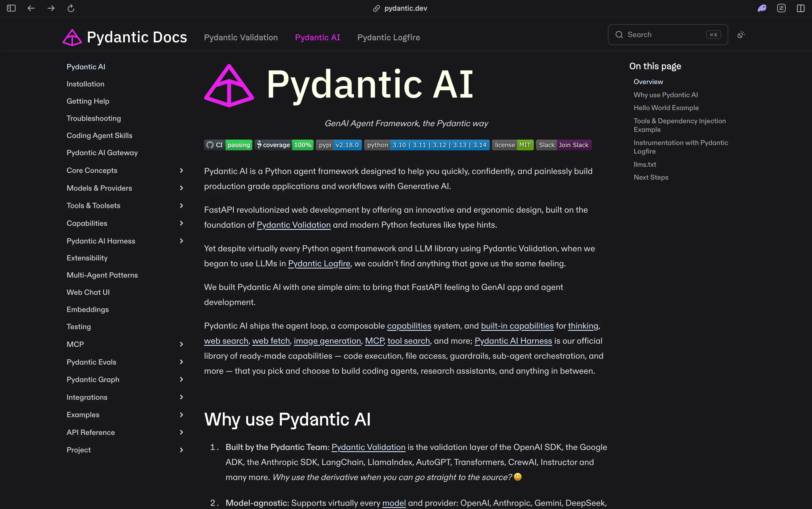Open the coverage 100% badge

[x=284, y=145]
